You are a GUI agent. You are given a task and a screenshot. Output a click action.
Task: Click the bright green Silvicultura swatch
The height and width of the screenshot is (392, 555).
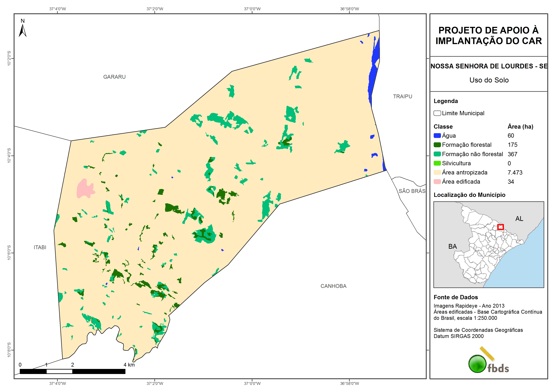pyautogui.click(x=437, y=163)
